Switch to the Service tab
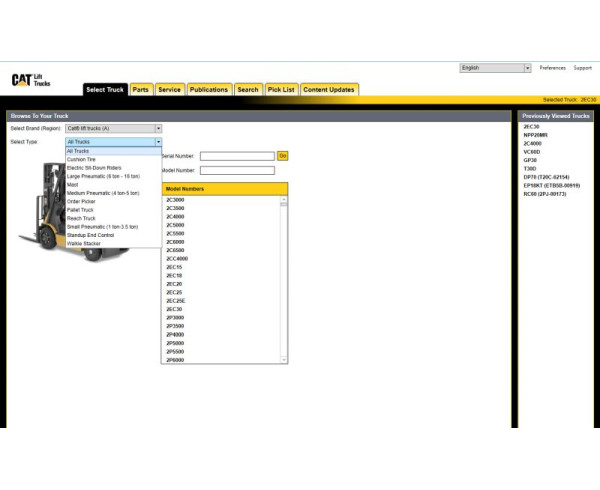Image resolution: width=600 pixels, height=490 pixels. coord(169,89)
